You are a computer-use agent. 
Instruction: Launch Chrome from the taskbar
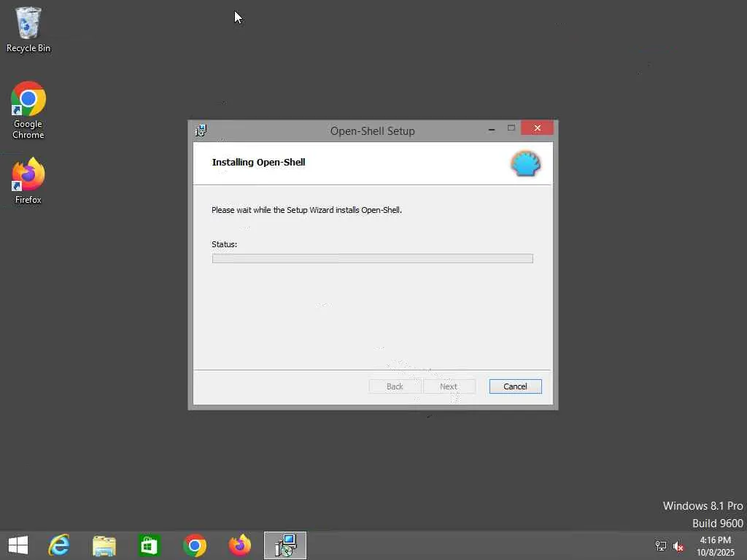pos(194,545)
